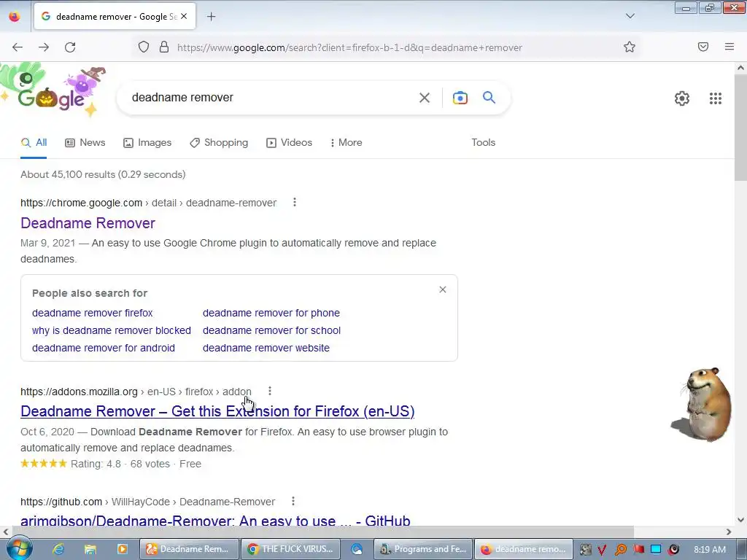The width and height of the screenshot is (747, 560).
Task: Switch to the News tab
Action: pos(85,143)
